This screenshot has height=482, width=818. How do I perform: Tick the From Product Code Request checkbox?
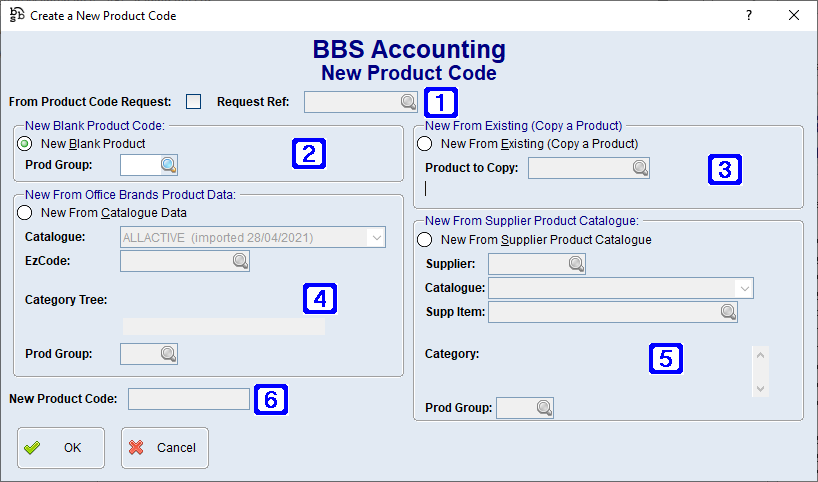(x=194, y=101)
